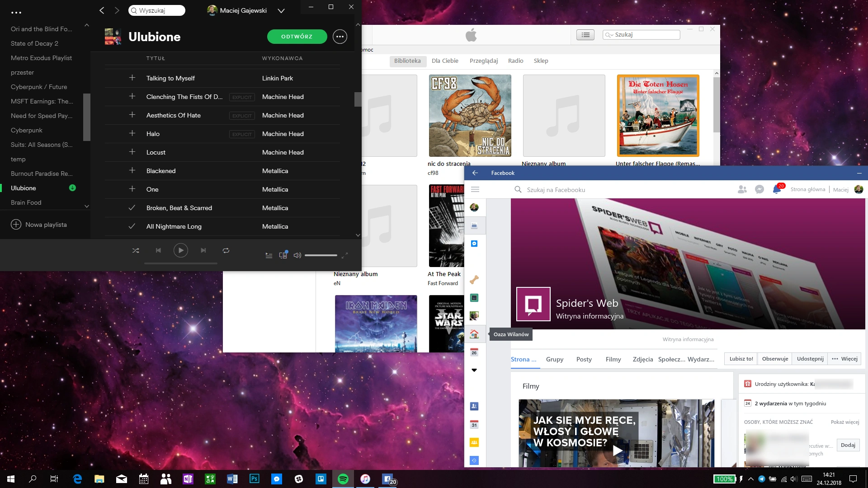This screenshot has height=488, width=868.
Task: Open Facebook friend requests icon
Action: (742, 189)
